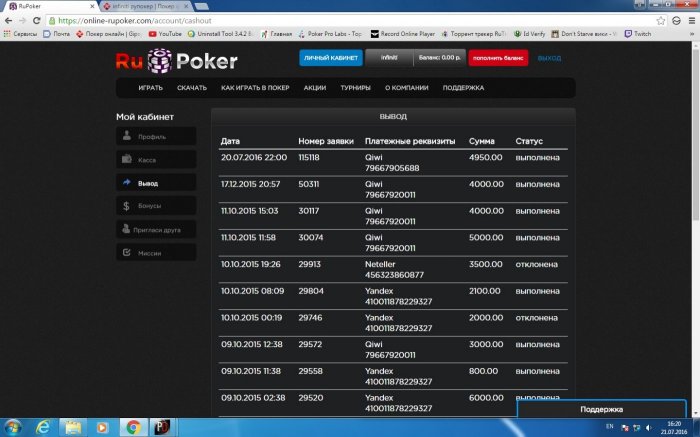Click red пополнить баланс button
Viewport: 700px width, 437px height.
498,58
